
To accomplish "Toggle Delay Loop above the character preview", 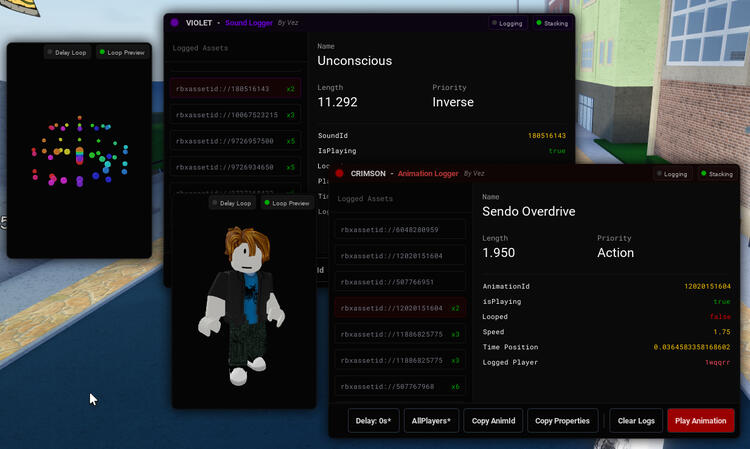I will point(232,203).
